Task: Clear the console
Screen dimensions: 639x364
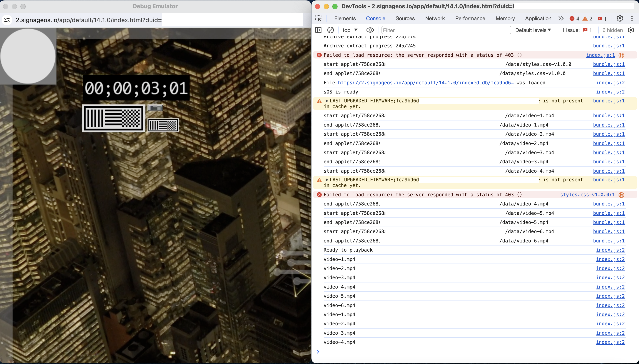Action: pos(331,30)
